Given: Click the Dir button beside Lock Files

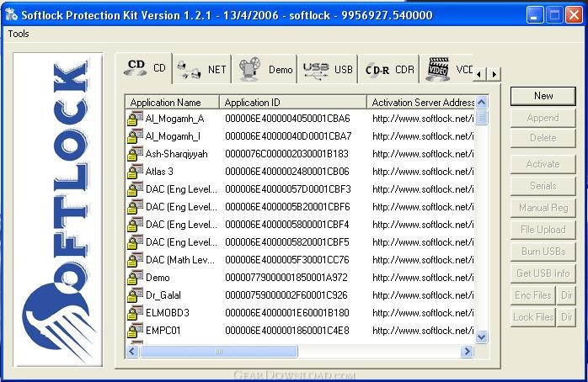Looking at the screenshot, I should point(566,317).
